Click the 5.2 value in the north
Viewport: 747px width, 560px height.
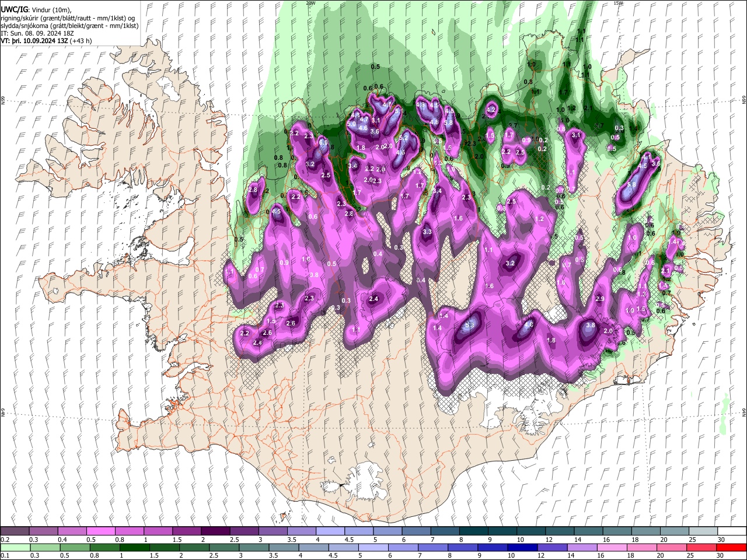point(404,138)
